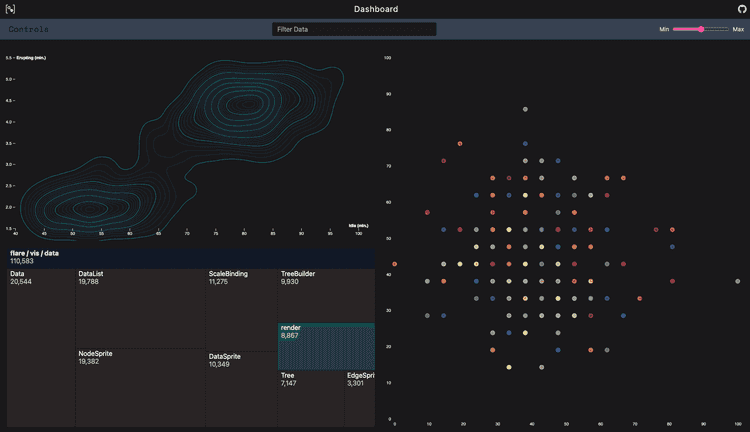Click the topmost gray dot in scatter plot

[525, 109]
